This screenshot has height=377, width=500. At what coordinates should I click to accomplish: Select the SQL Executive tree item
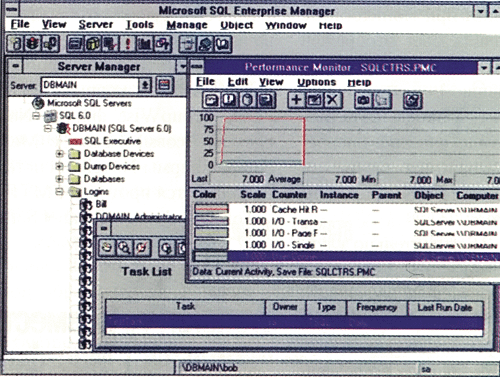[x=112, y=141]
